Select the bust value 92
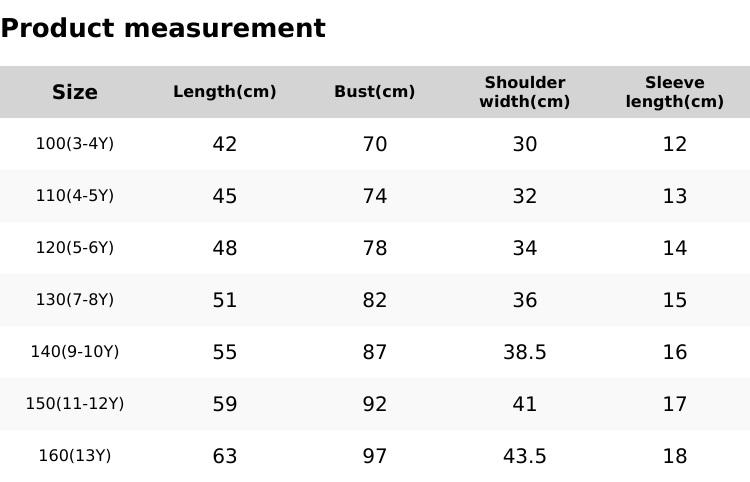This screenshot has height=482, width=750. (x=375, y=404)
